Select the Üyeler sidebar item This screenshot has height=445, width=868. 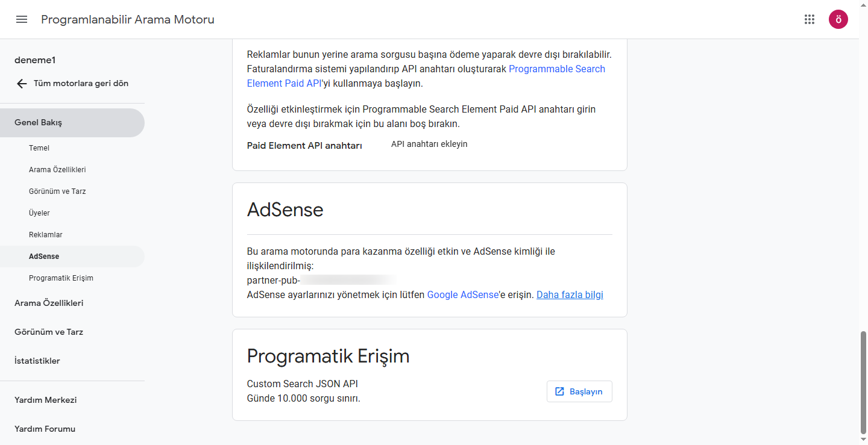[x=39, y=213]
